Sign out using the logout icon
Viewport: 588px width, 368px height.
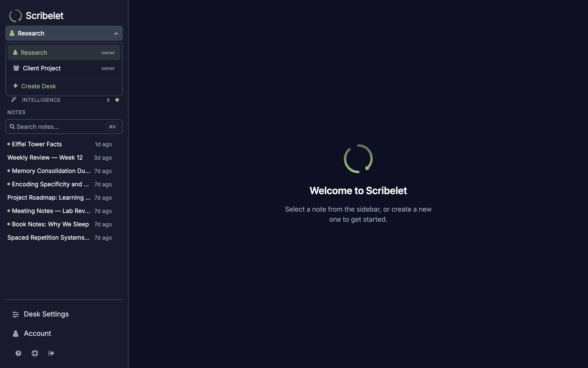click(x=51, y=353)
